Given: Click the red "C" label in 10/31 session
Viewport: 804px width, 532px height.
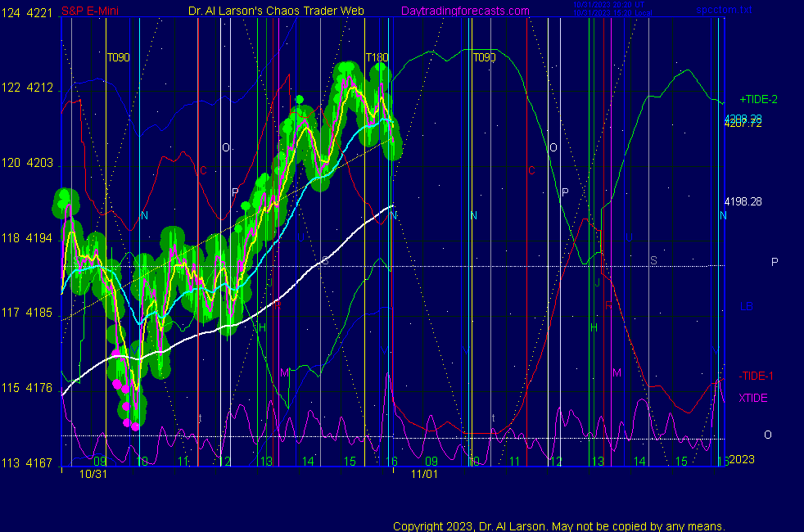Looking at the screenshot, I should pyautogui.click(x=204, y=171).
